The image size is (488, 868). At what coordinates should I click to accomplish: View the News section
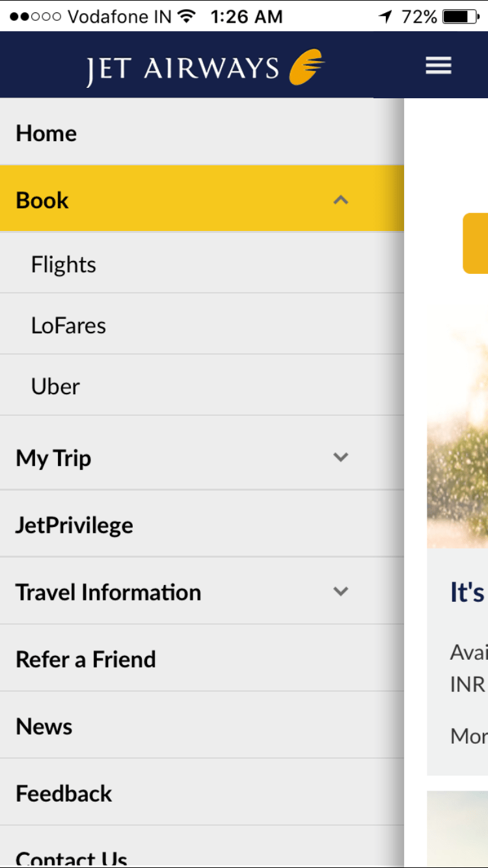44,726
